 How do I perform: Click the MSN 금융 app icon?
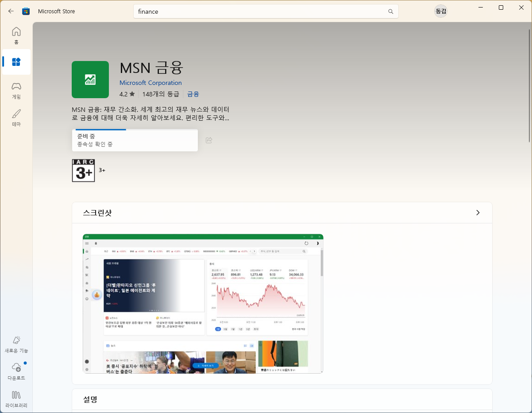[x=90, y=80]
